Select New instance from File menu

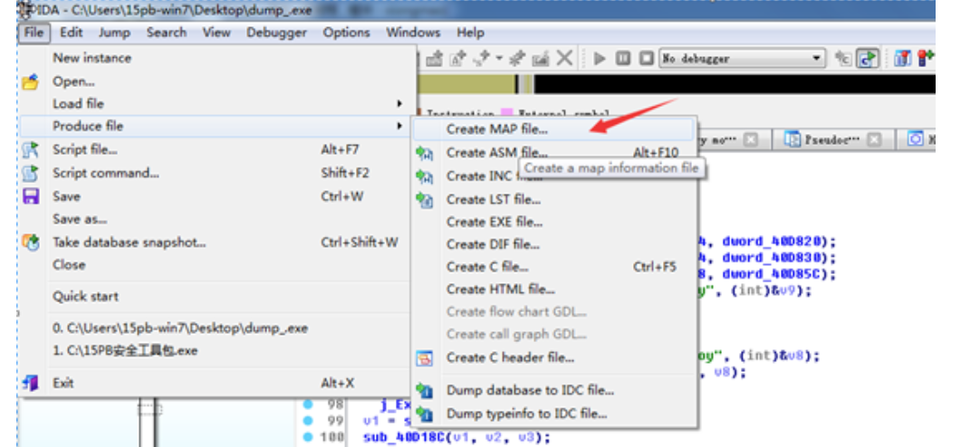click(216, 58)
